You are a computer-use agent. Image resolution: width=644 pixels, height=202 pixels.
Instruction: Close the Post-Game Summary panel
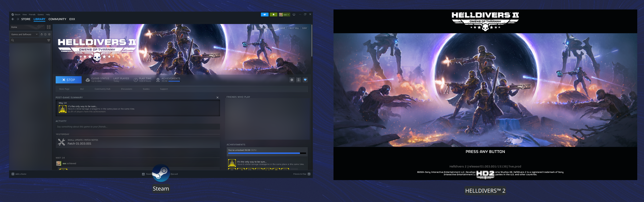point(217,98)
